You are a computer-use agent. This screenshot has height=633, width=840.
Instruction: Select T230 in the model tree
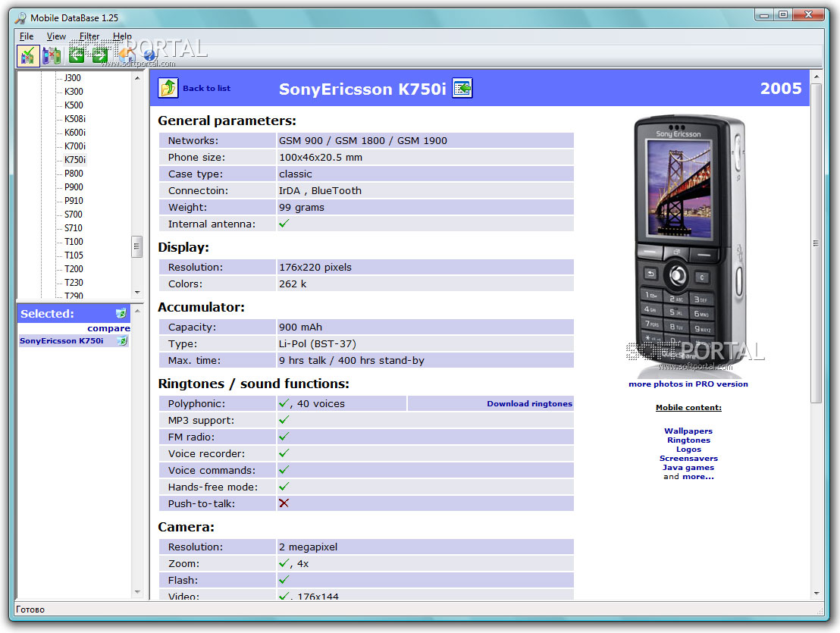tap(74, 283)
